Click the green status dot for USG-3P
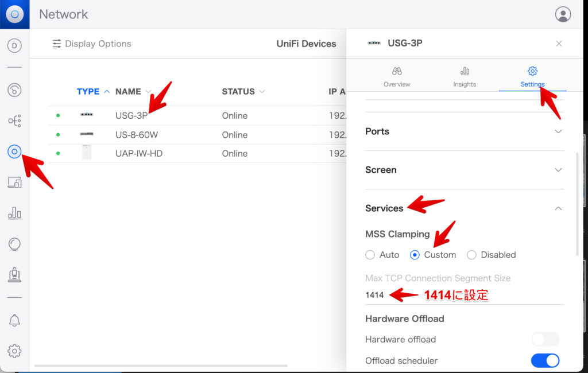588x373 pixels. click(x=58, y=115)
